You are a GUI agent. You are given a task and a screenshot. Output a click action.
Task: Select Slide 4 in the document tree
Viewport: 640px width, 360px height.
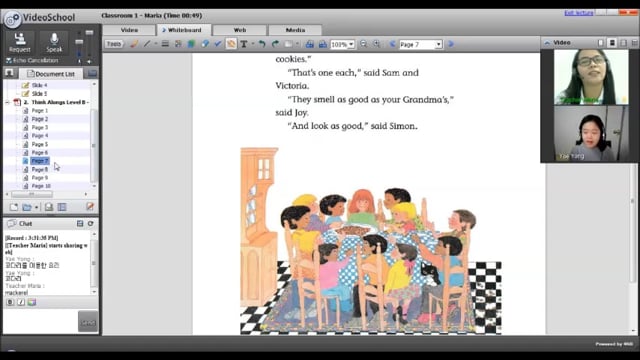(39, 85)
